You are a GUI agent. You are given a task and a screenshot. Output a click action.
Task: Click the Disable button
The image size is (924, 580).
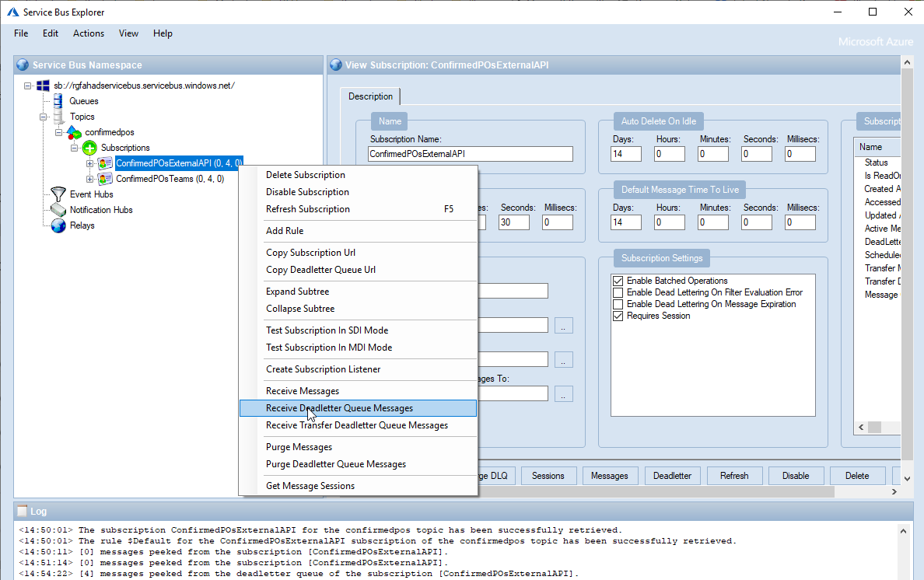796,476
